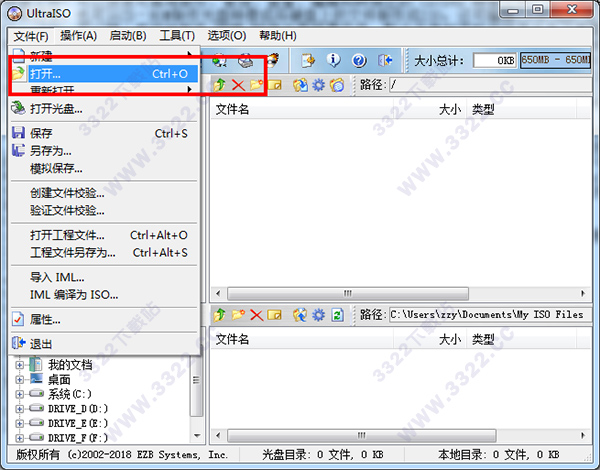Click the settings gear in lower local toolbar

[x=318, y=315]
